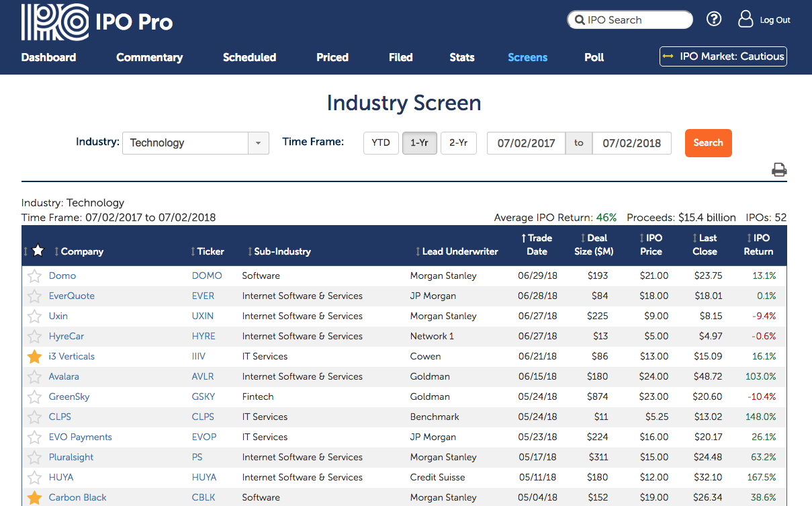Remove the Carbon Black star

point(34,497)
